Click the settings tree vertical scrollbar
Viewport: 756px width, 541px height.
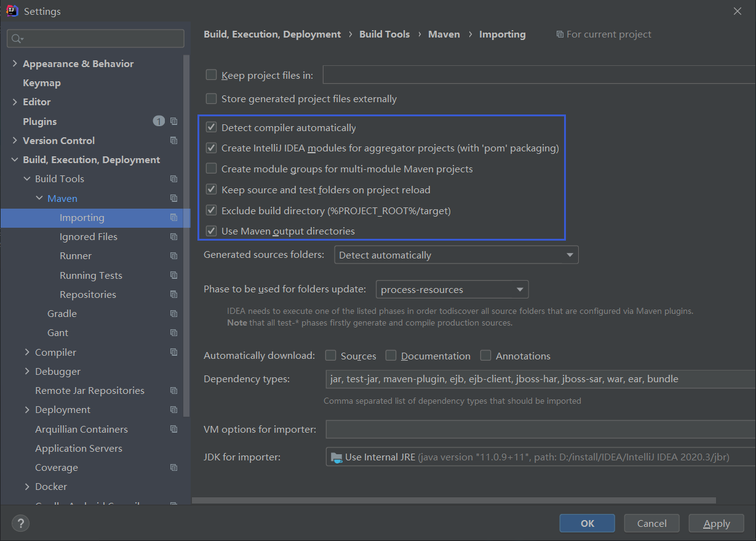pyautogui.click(x=187, y=236)
